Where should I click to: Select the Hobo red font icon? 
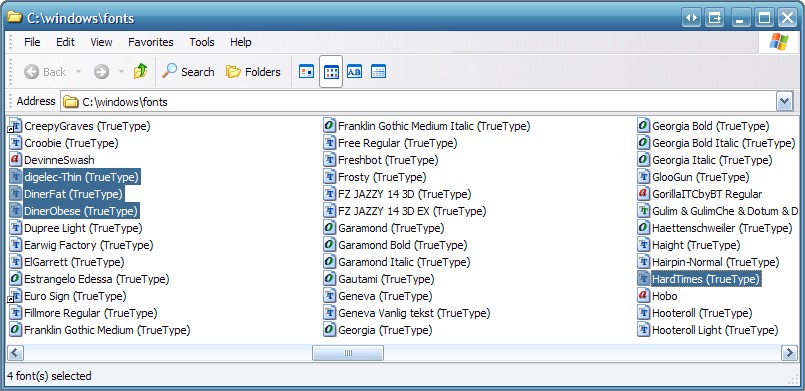pyautogui.click(x=643, y=296)
